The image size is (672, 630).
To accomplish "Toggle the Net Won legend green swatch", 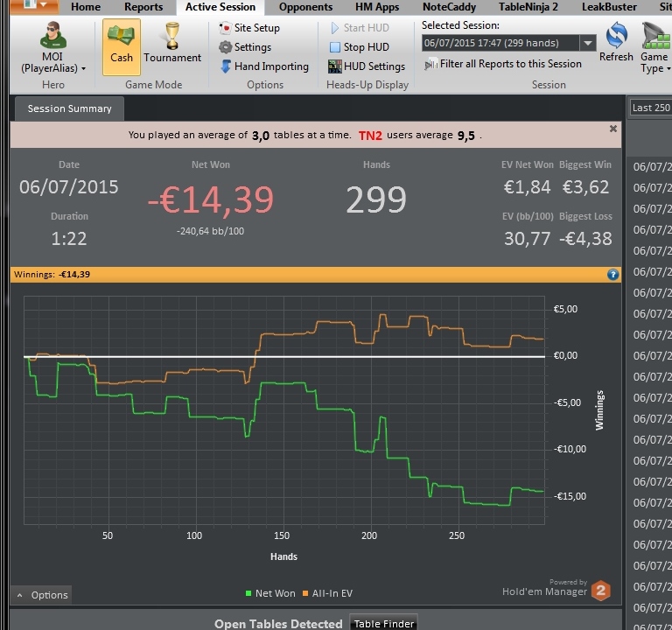I will (x=248, y=593).
